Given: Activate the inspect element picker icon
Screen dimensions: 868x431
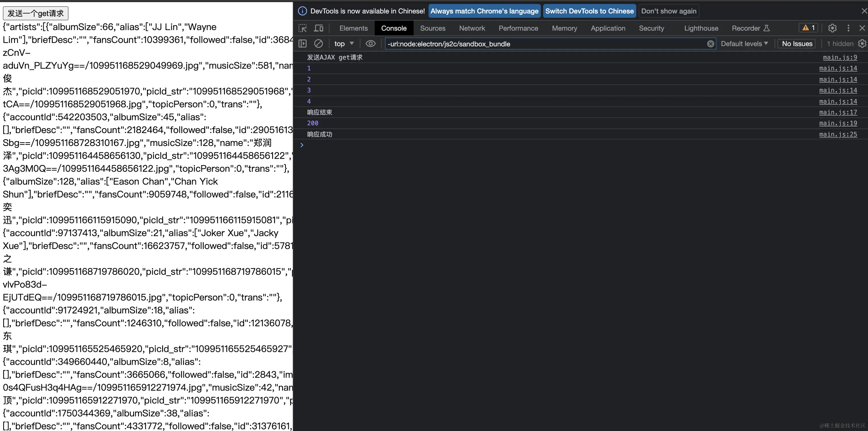Looking at the screenshot, I should [x=303, y=28].
